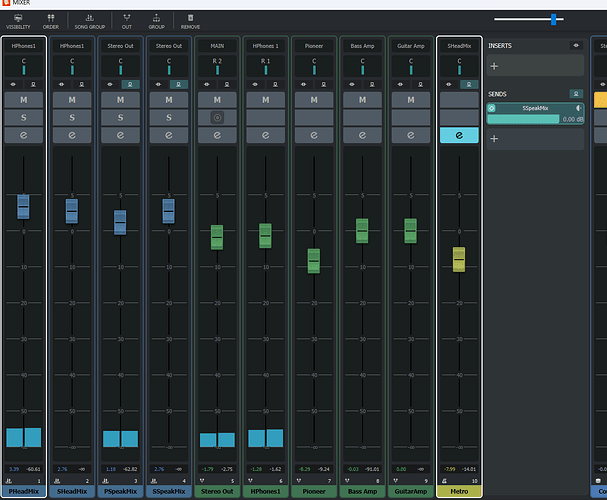Open HPhones1 output selector on PHeadMix
This screenshot has height=500, width=607.
point(24,46)
